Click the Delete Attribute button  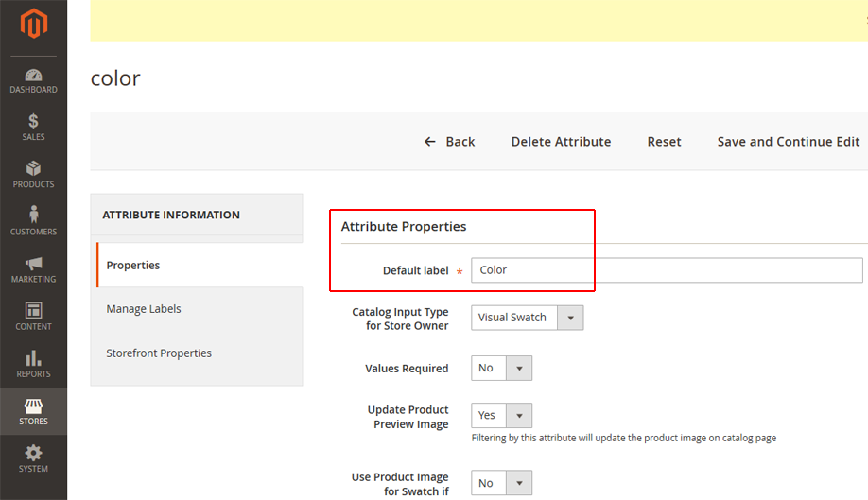click(561, 142)
